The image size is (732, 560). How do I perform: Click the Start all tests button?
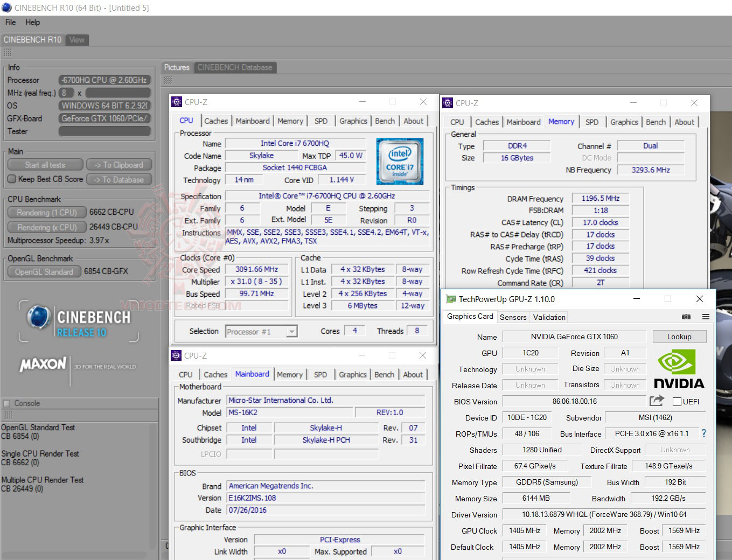point(45,165)
